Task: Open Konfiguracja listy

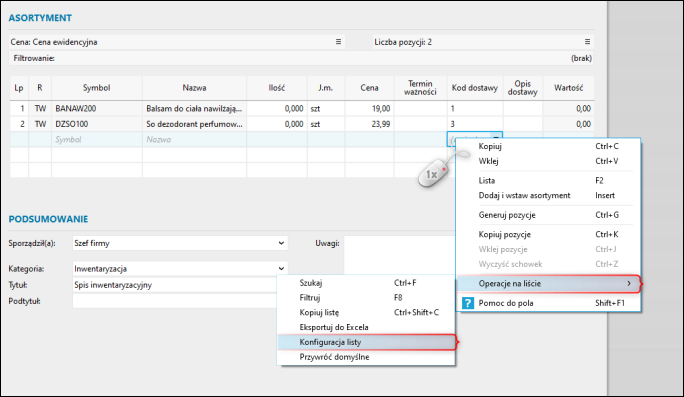Action: (366, 342)
